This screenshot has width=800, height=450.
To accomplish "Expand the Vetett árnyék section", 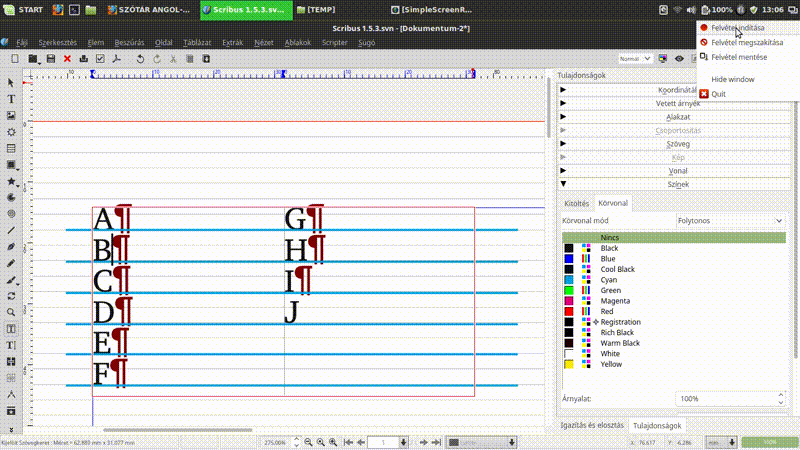I will click(677, 103).
